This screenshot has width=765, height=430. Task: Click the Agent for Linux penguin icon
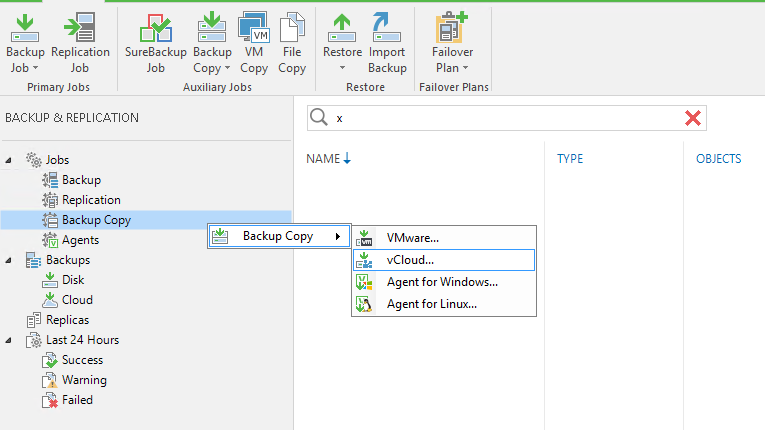(364, 304)
